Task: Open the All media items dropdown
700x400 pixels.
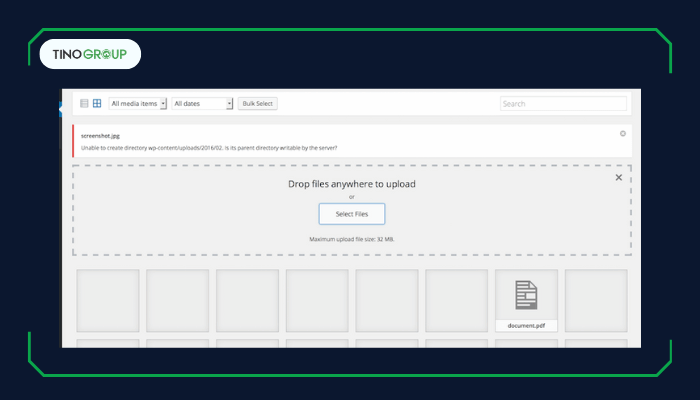Action: [x=137, y=103]
